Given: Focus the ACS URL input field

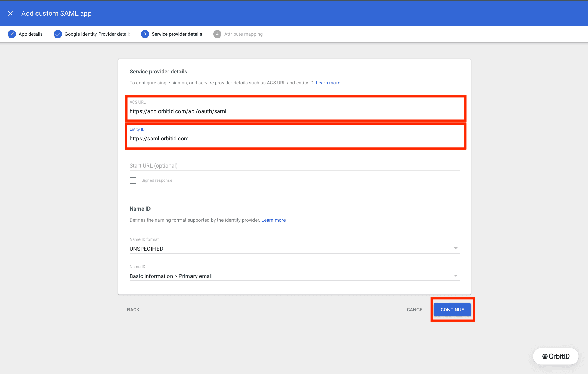Looking at the screenshot, I should (x=295, y=111).
